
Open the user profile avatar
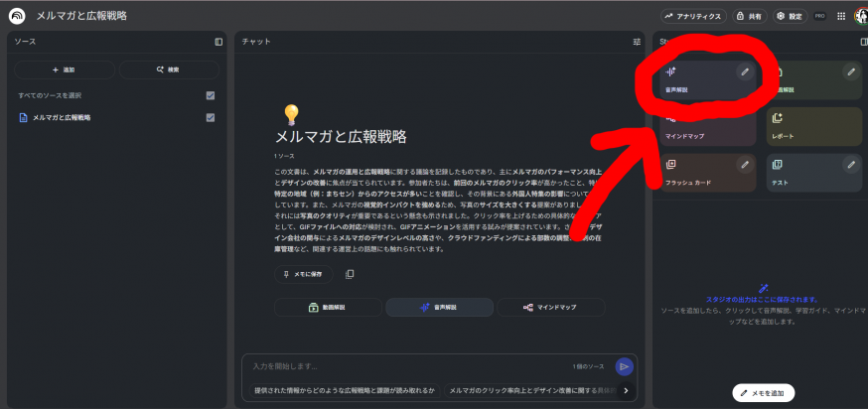coord(860,16)
